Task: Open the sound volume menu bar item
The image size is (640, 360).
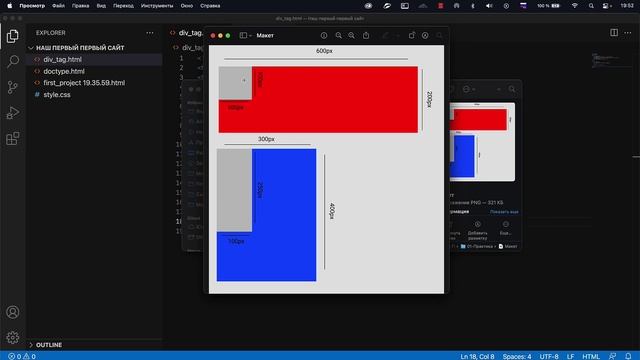Action: pos(489,6)
